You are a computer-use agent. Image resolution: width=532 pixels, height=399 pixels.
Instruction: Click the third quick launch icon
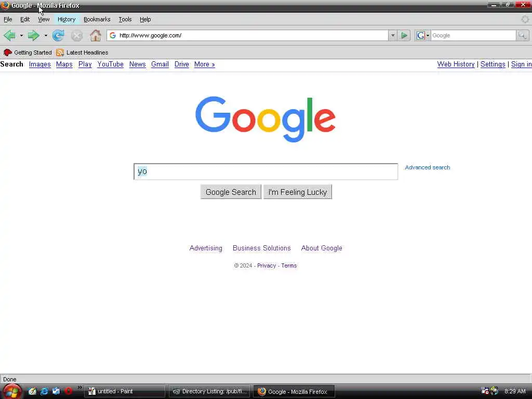pos(56,391)
